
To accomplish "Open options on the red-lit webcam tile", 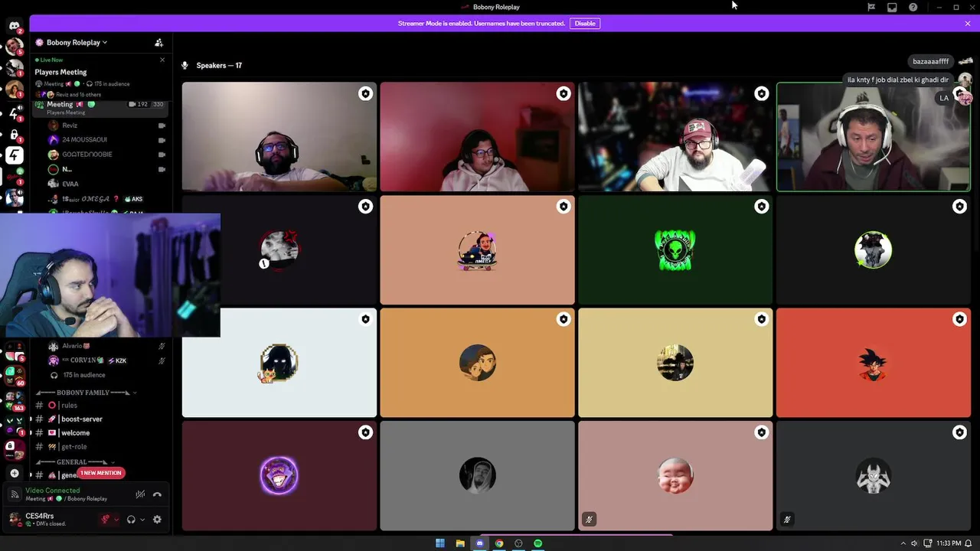I will [x=563, y=93].
